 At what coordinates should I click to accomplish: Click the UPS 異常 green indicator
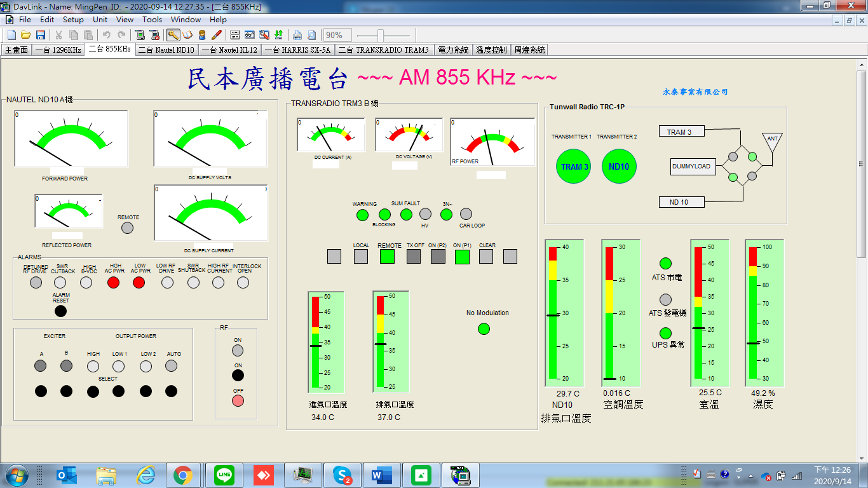pos(665,333)
